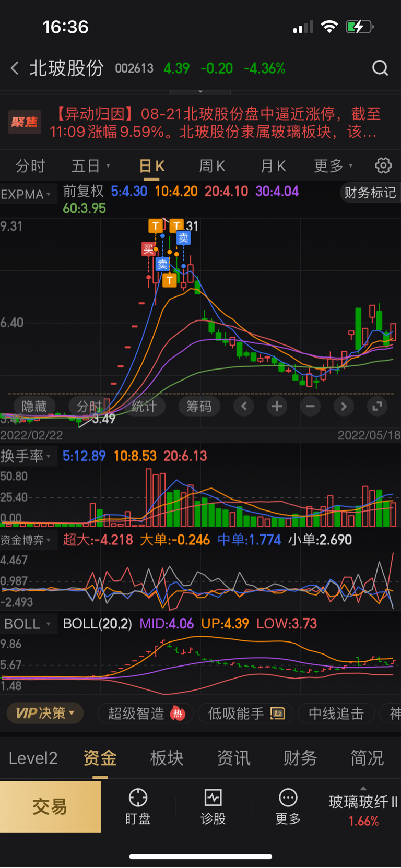
Task: Toggle 分时 overlay button on chart
Action: [x=89, y=406]
